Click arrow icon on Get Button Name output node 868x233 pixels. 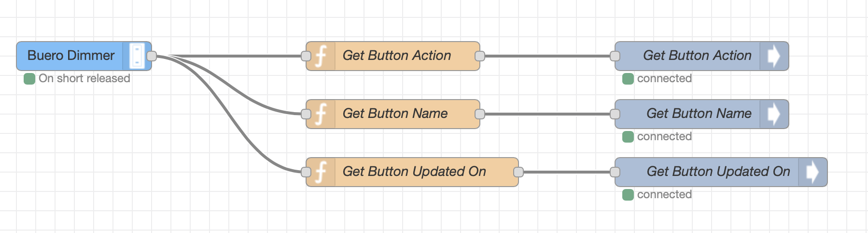[773, 114]
